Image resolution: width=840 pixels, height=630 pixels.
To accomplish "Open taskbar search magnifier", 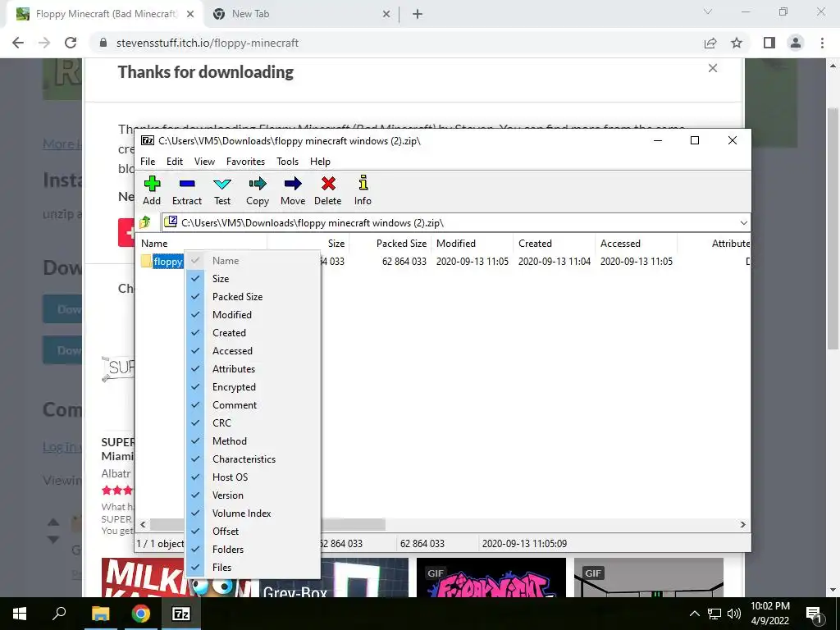I will point(59,614).
